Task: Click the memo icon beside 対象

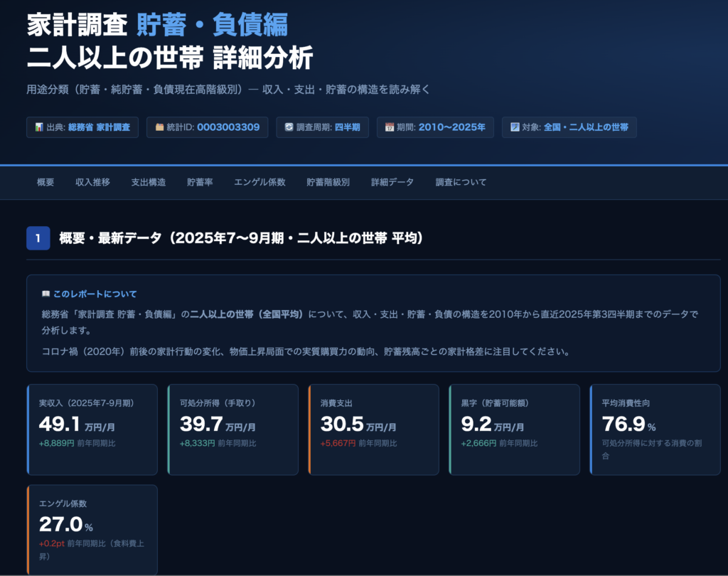Action: pyautogui.click(x=515, y=128)
